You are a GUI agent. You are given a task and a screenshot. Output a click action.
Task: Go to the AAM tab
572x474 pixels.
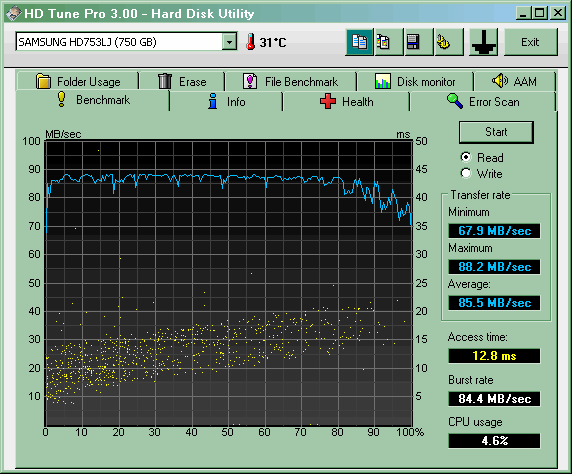(514, 81)
